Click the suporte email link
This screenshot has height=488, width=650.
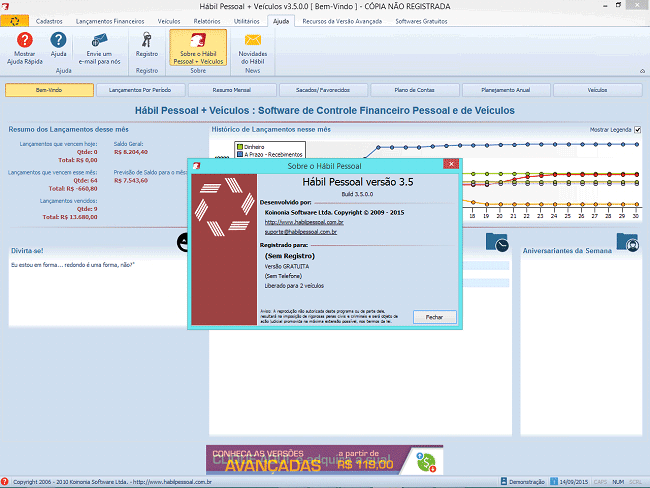[x=301, y=232]
